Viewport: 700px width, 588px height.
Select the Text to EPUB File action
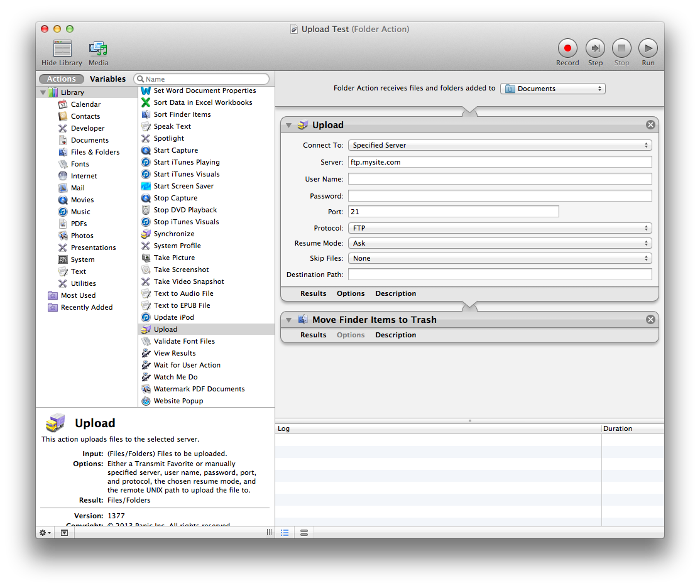(182, 306)
